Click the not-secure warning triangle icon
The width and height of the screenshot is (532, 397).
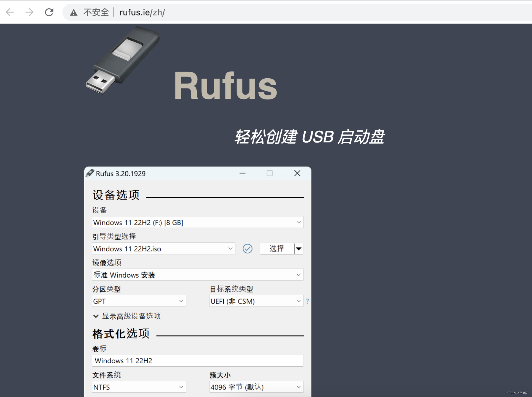coord(74,12)
